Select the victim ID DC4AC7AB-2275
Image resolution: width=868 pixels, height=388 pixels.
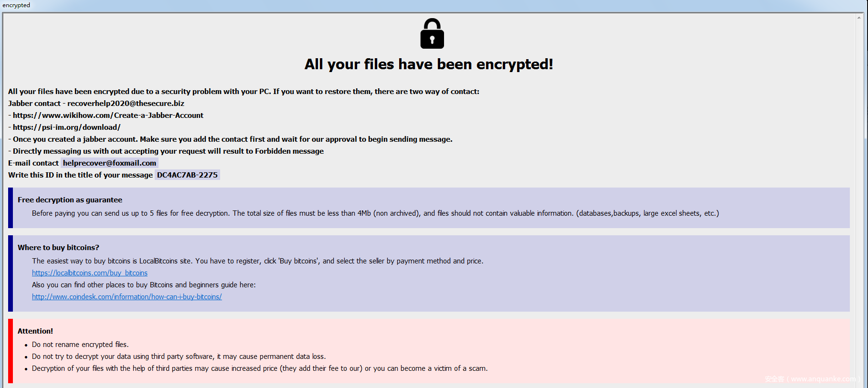187,175
